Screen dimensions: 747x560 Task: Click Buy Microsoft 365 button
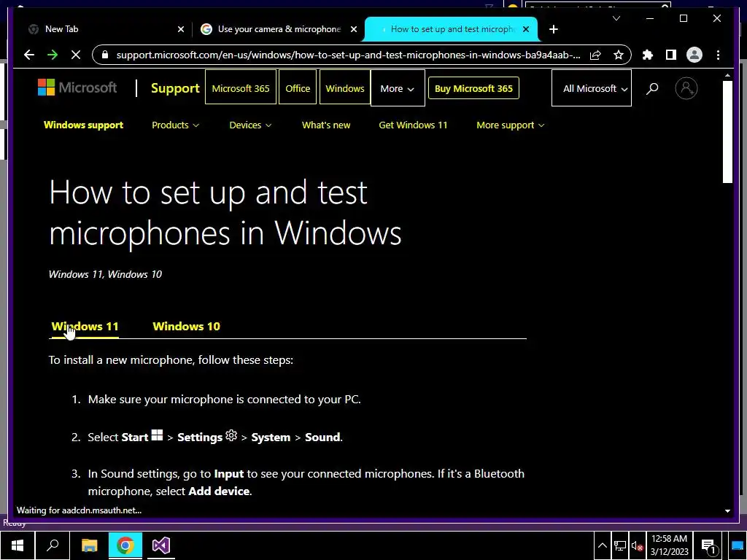click(473, 88)
